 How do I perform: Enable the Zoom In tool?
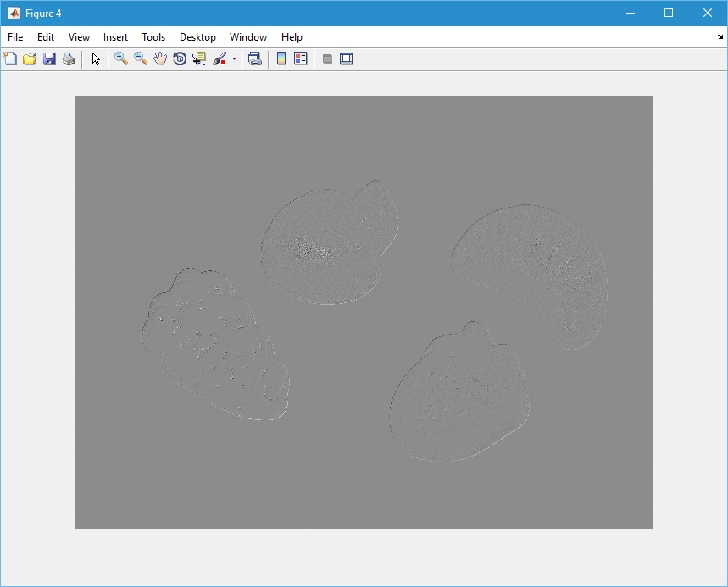[x=121, y=58]
